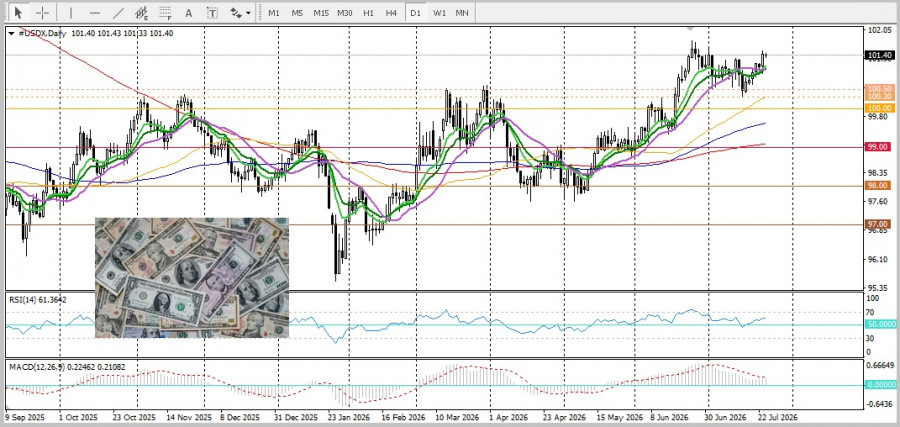Click the 9 Sep 2025 date label
This screenshot has height=427, width=900.
click(24, 417)
